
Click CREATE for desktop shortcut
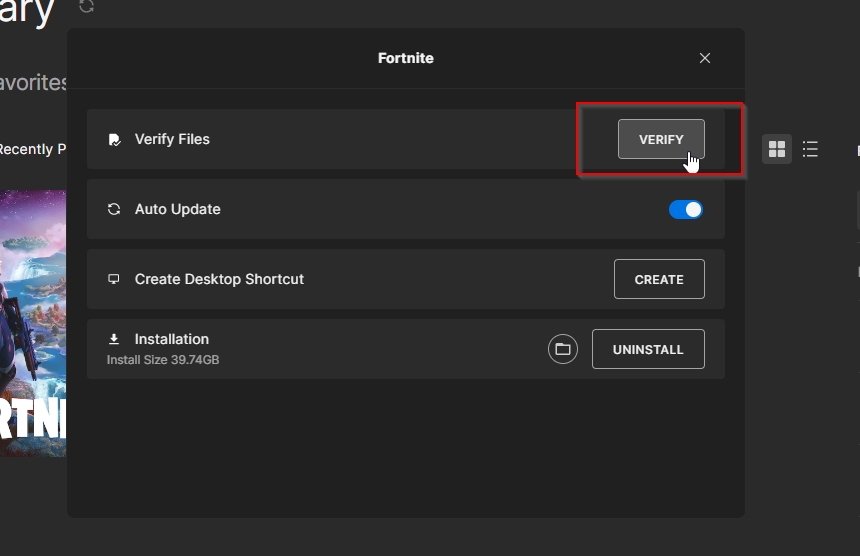[x=659, y=279]
